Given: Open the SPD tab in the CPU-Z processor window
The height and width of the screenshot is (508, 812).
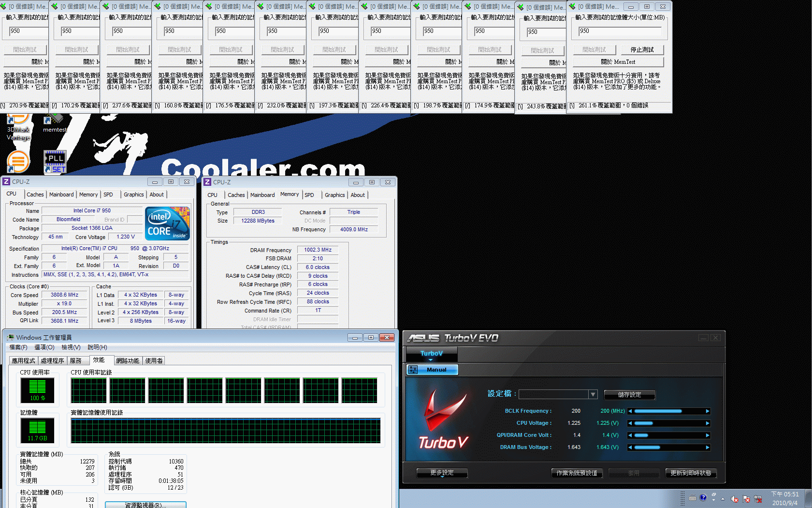Looking at the screenshot, I should pos(108,194).
